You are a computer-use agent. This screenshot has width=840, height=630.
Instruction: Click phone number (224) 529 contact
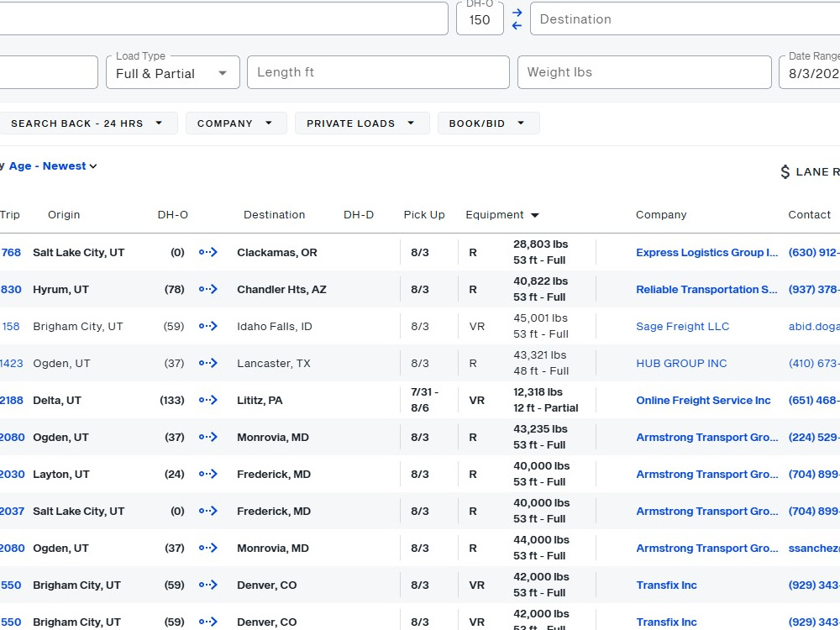814,437
